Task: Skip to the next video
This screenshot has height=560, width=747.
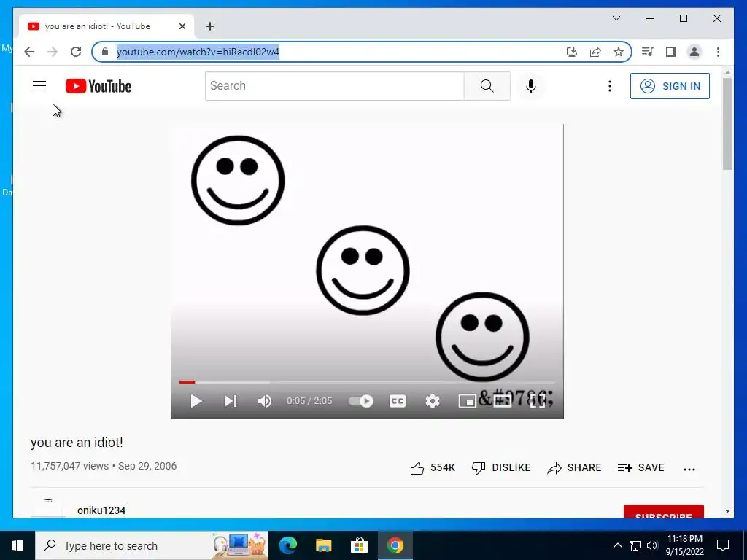Action: point(230,401)
